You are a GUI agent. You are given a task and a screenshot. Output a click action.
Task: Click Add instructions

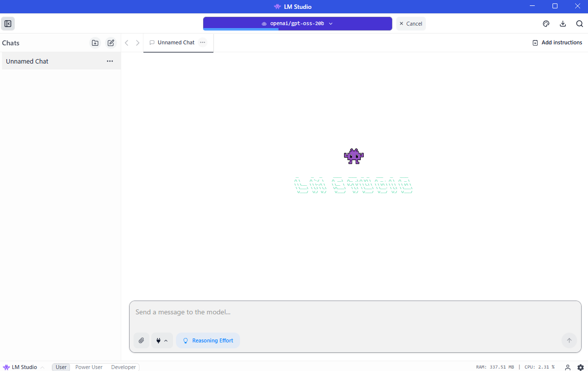tap(557, 43)
